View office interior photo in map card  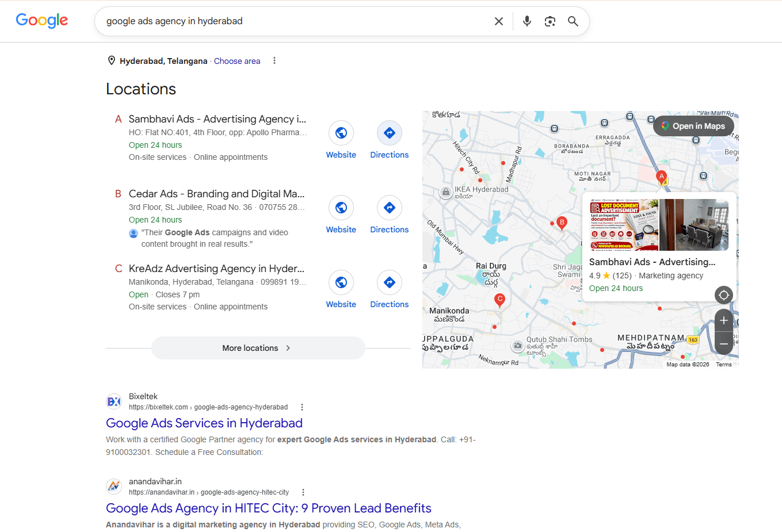click(x=694, y=225)
